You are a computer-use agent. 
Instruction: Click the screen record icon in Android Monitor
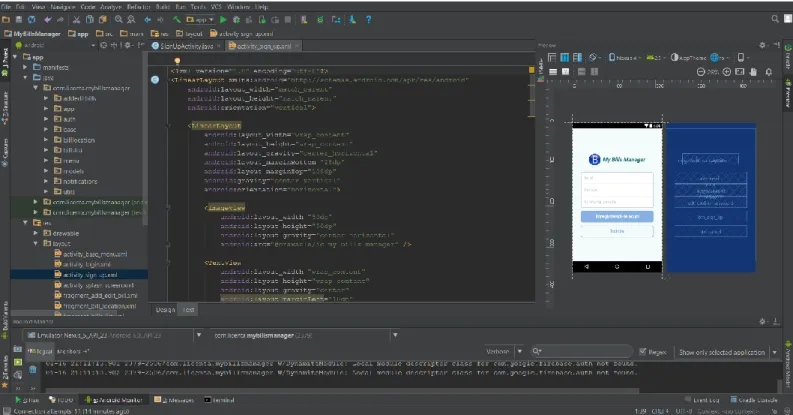coord(18,362)
